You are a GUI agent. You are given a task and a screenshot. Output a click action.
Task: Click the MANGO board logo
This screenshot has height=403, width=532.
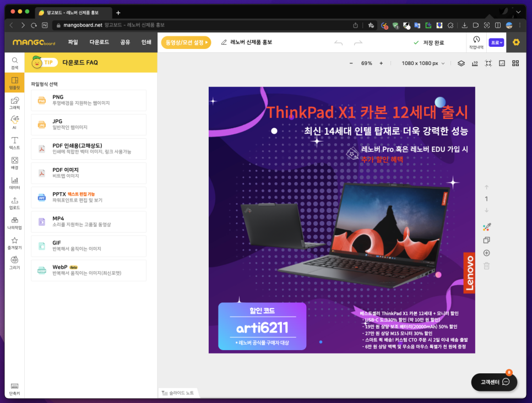[34, 42]
